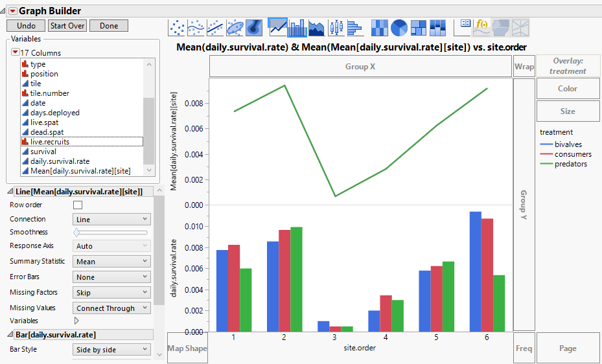Expand the Variables disclosure triangle

(76, 321)
